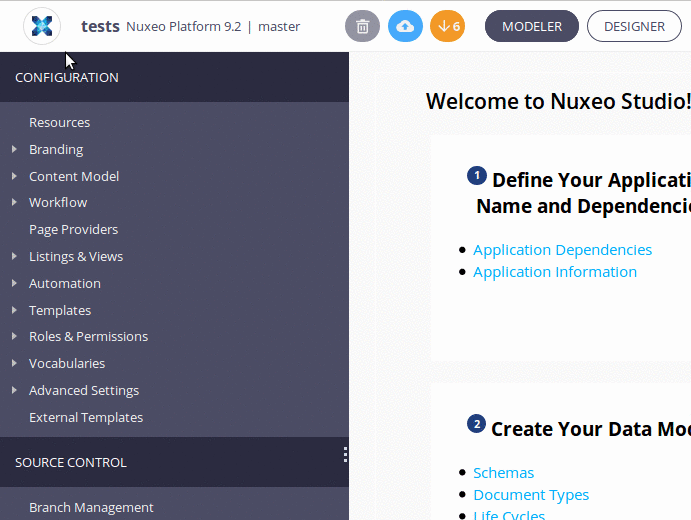
Task: Click the Nuxeo Studio logo icon
Action: point(42,26)
